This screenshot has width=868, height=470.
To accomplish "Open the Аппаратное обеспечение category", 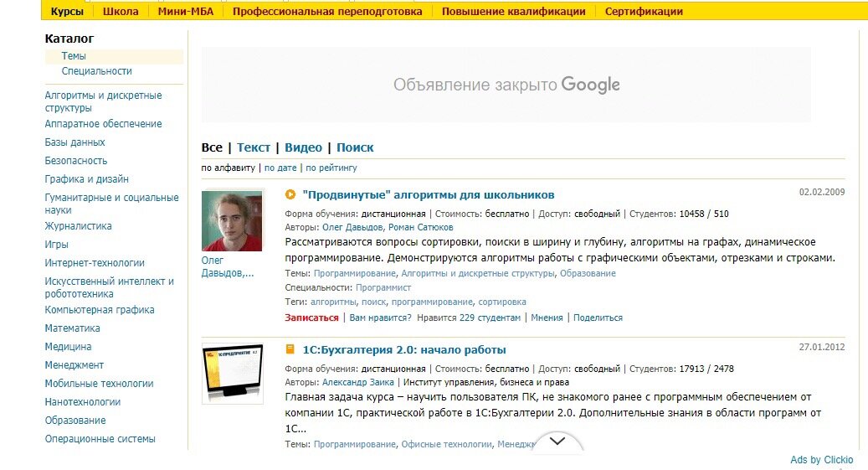I will click(103, 124).
